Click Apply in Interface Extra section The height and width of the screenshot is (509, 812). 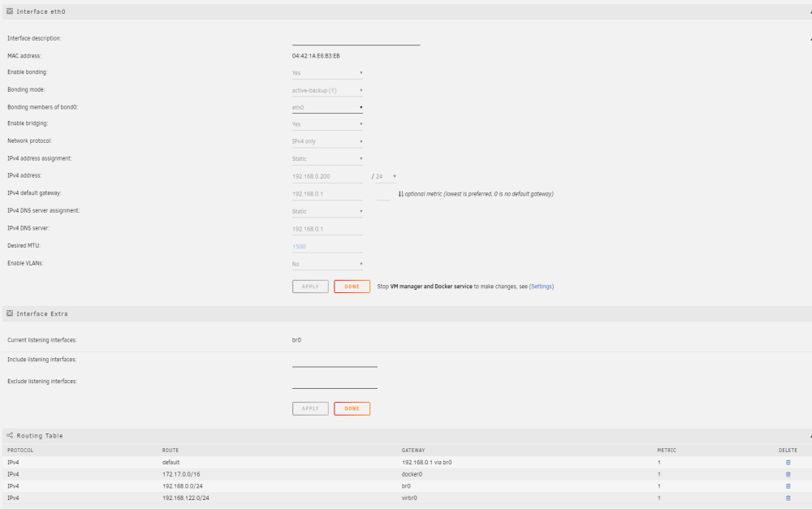click(x=310, y=408)
